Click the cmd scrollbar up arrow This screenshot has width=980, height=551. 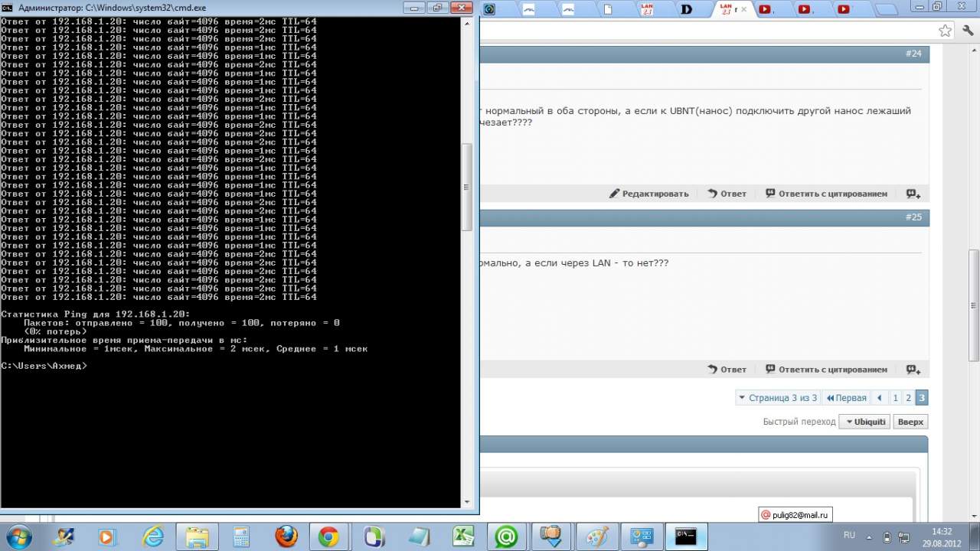click(x=466, y=23)
